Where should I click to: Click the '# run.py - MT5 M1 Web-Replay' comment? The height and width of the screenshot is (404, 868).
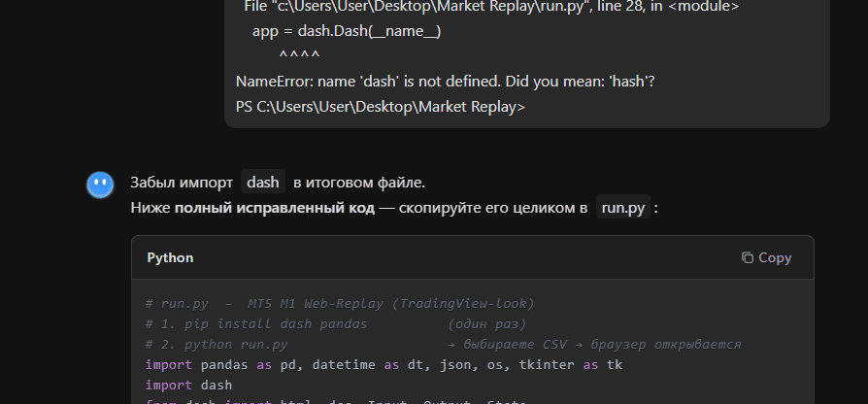[339, 303]
